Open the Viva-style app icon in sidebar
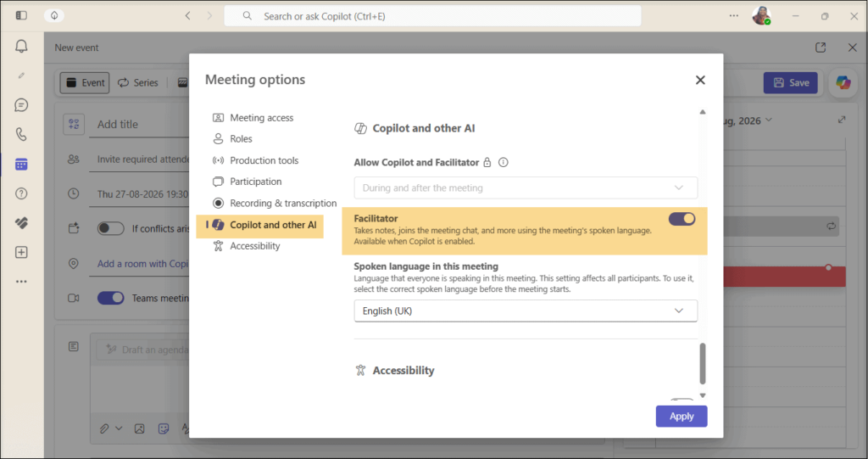 (x=21, y=223)
